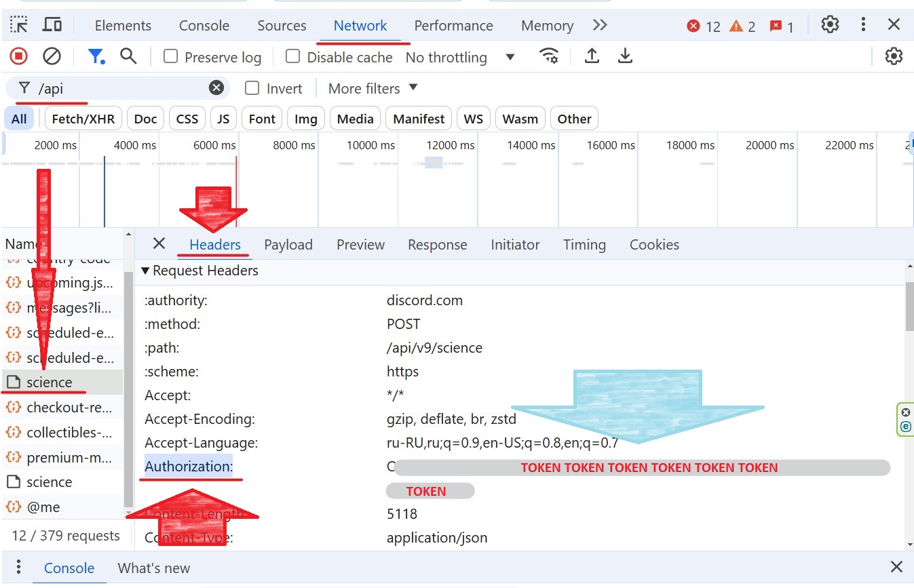The height and width of the screenshot is (588, 914).
Task: Open console drawer three-dot menu
Action: coord(18,567)
